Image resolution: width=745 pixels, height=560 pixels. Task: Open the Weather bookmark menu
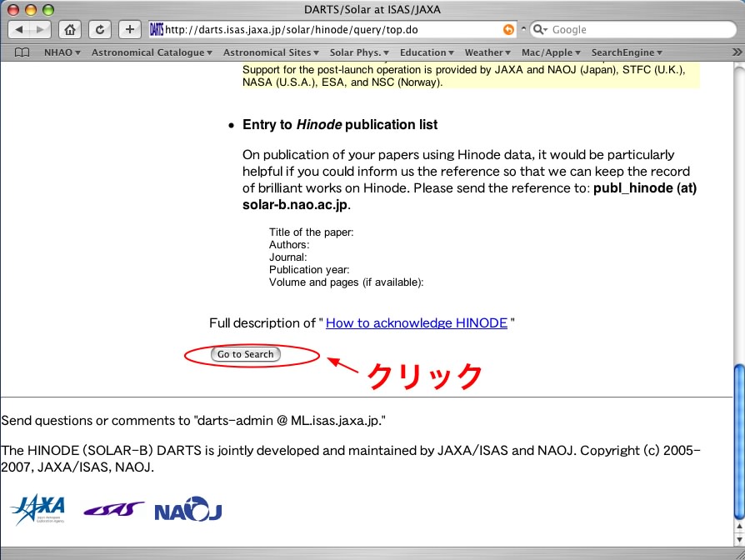487,52
